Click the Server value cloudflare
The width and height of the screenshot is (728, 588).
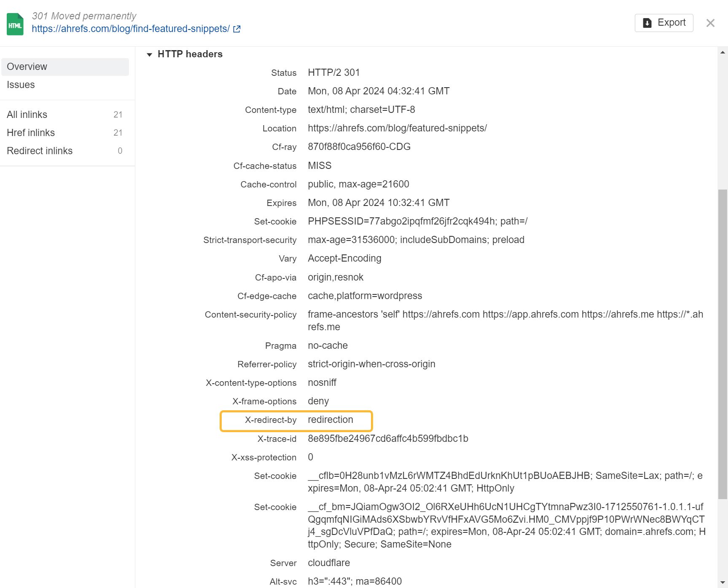[x=328, y=563]
